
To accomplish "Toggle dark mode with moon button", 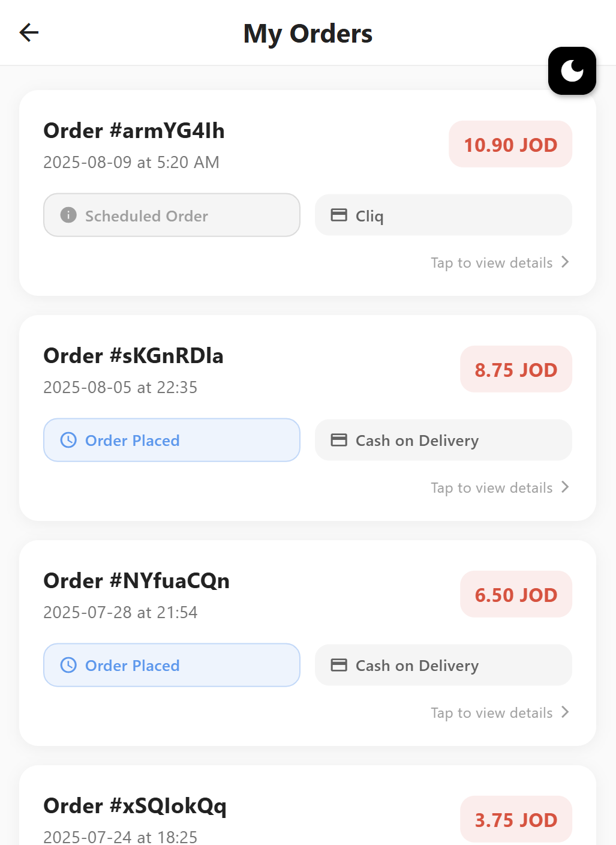I will (572, 71).
